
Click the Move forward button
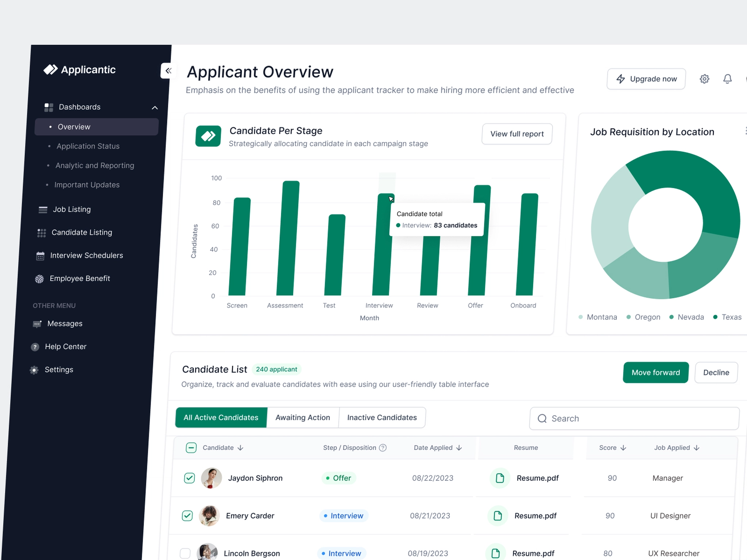656,373
